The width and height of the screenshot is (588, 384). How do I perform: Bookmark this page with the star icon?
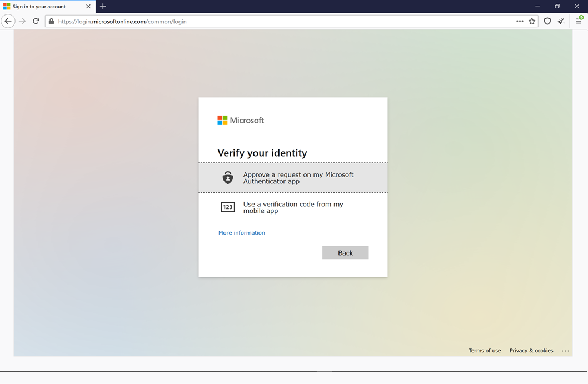pos(532,21)
